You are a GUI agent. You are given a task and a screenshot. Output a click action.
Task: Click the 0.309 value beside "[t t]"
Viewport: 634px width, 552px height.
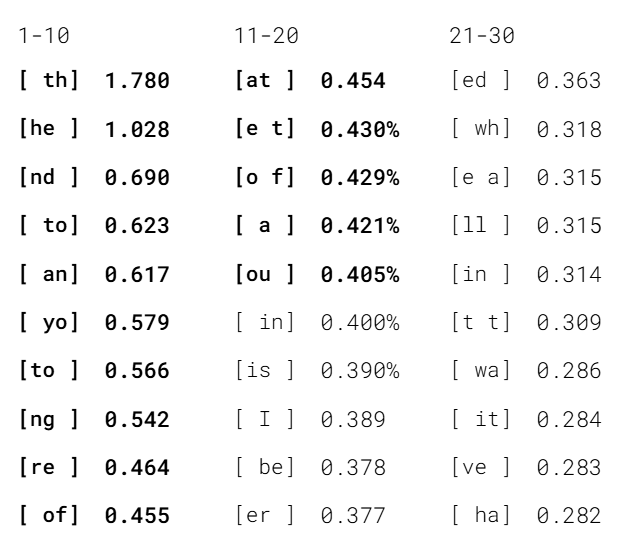pyautogui.click(x=568, y=323)
